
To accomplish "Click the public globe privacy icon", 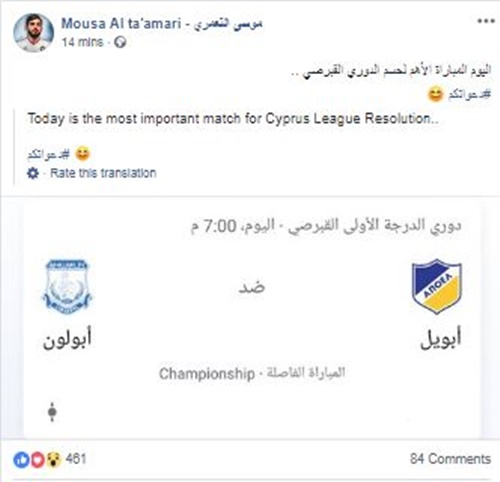I will (x=120, y=42).
